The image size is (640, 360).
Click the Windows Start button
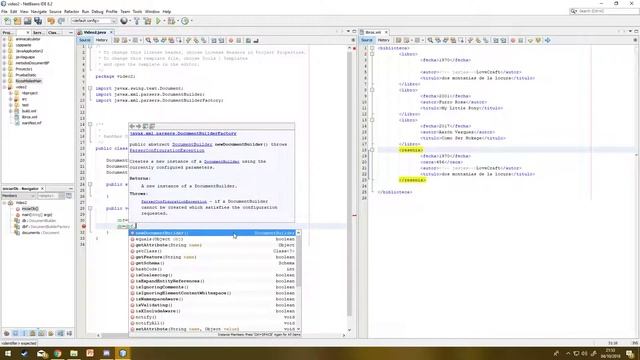click(x=8, y=353)
